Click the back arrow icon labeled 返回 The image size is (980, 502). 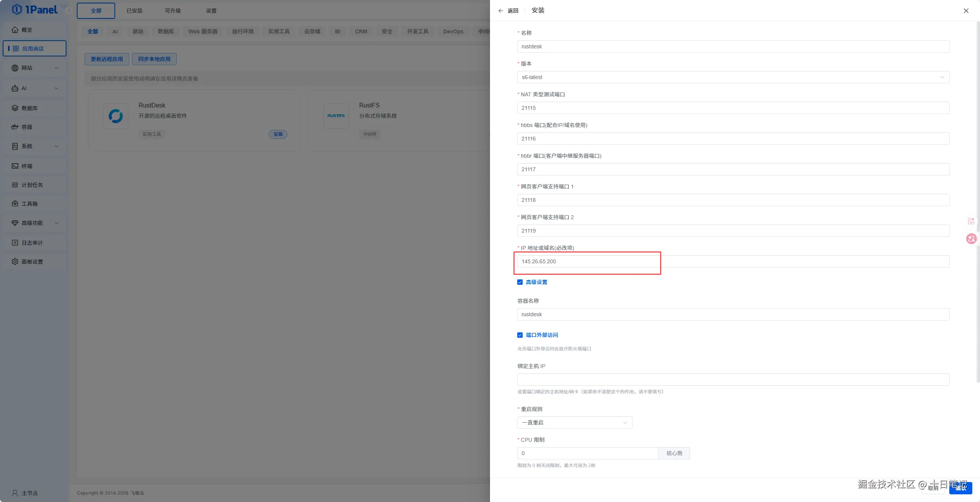(501, 11)
